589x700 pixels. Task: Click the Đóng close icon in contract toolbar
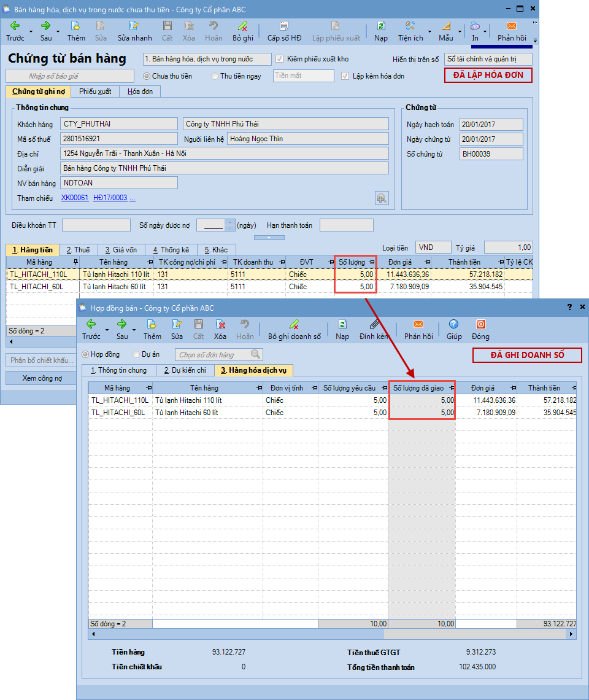pos(480,325)
